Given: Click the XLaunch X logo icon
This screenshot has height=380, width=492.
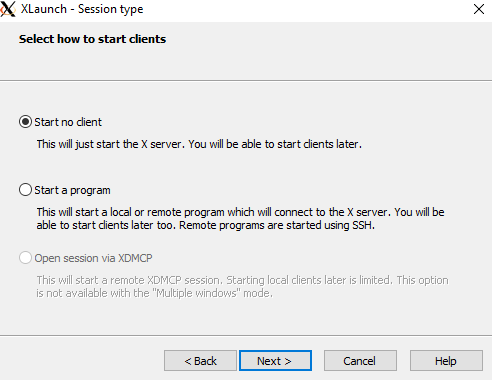Looking at the screenshot, I should [x=8, y=9].
